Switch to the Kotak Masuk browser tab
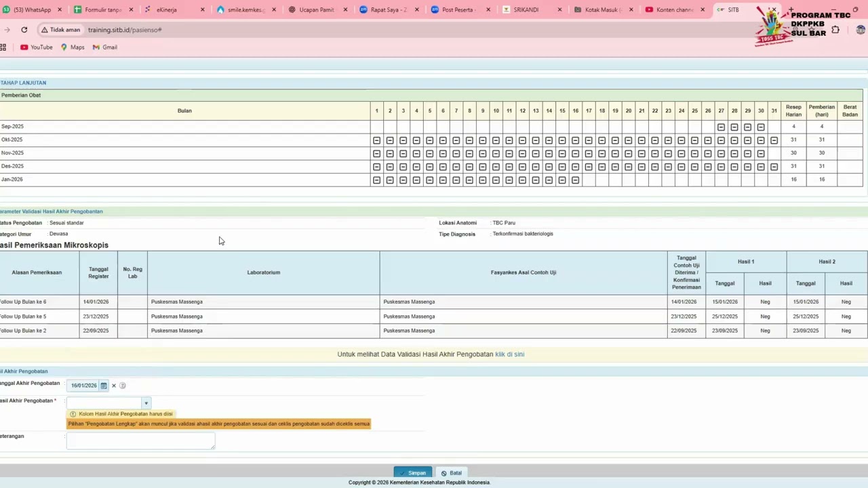The height and width of the screenshot is (488, 868). click(602, 10)
